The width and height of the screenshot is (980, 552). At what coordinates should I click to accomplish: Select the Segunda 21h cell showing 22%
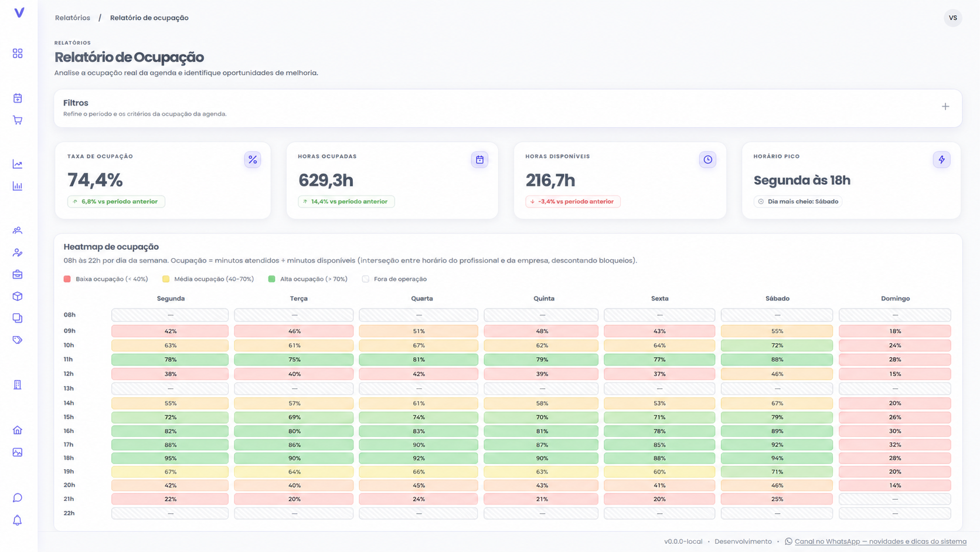pyautogui.click(x=170, y=499)
